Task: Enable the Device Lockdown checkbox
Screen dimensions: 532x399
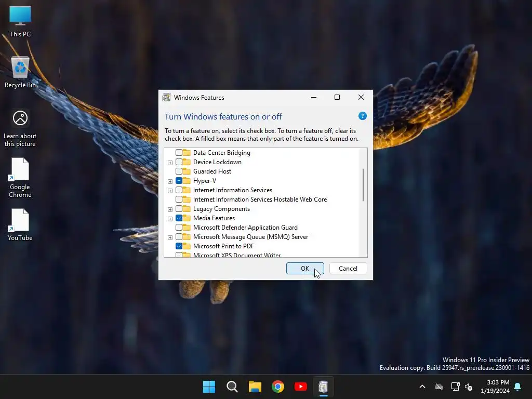Action: [179, 162]
